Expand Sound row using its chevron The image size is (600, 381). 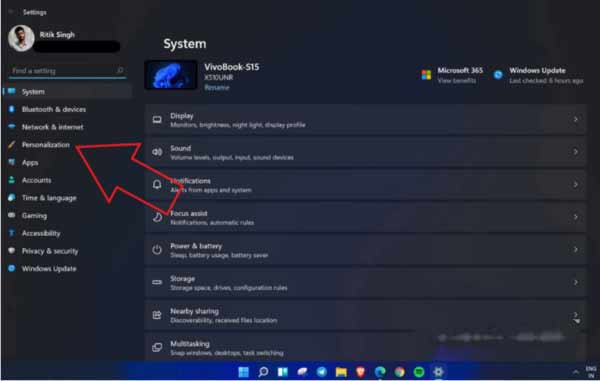click(576, 152)
